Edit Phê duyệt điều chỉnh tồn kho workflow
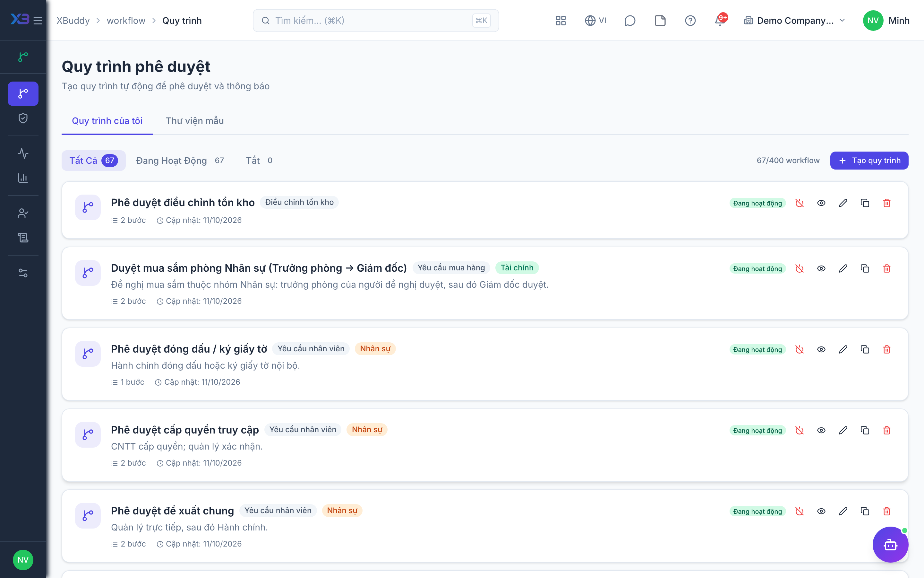 click(x=843, y=203)
